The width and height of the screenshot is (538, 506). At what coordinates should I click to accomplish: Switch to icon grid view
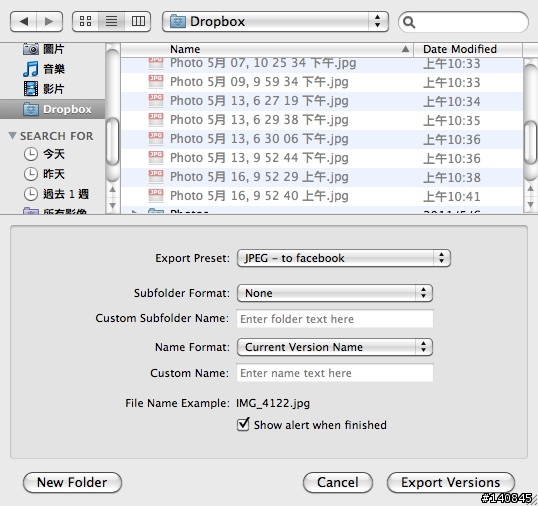(85, 22)
